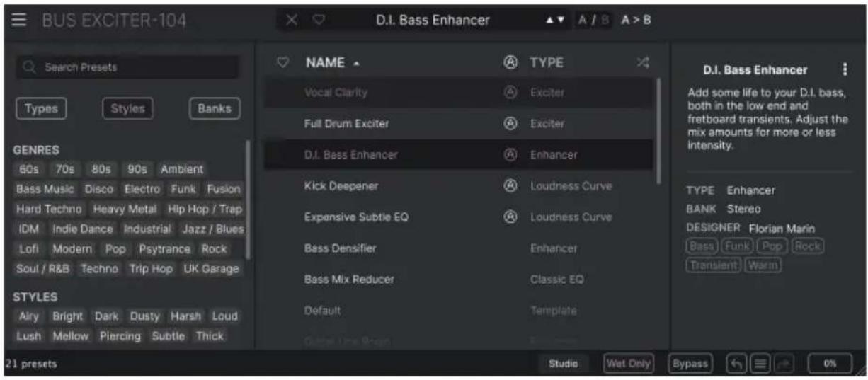Viewport: 868px width, 380px height.
Task: Sort presets by the NAME column
Action: pos(333,63)
